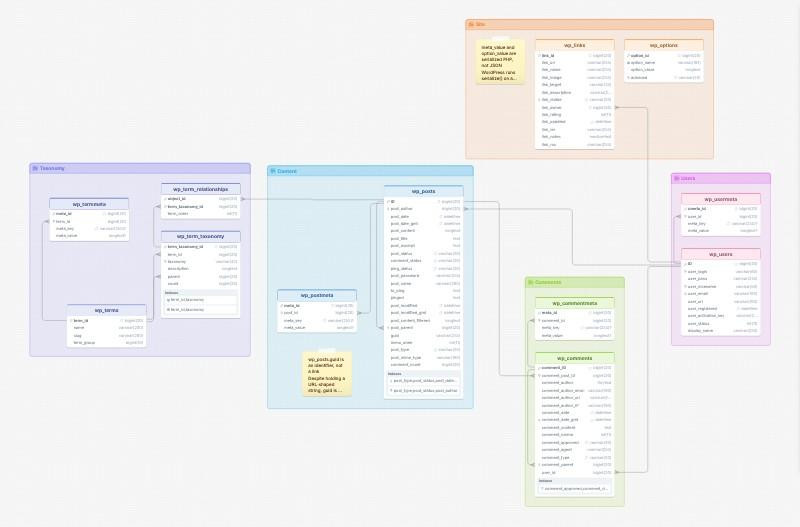800x527 pixels.
Task: Click the option_name column in wp_options
Action: click(x=664, y=63)
